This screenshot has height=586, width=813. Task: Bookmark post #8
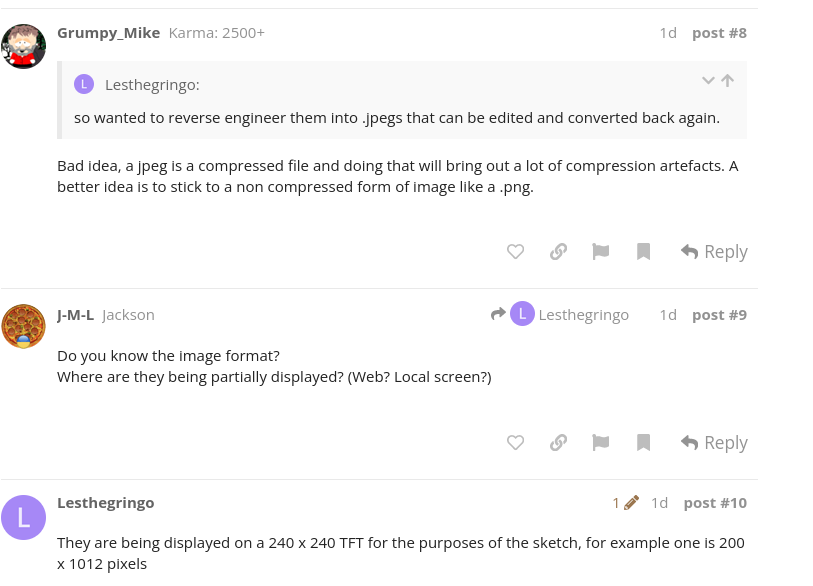point(644,252)
